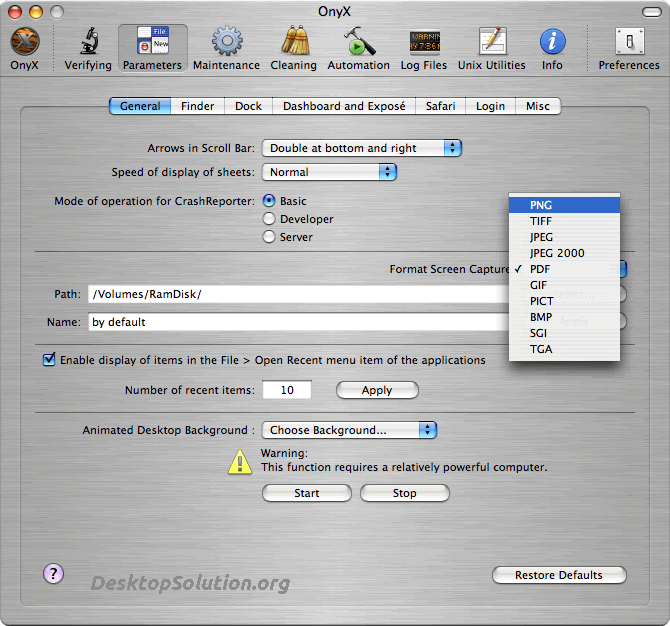Screen dimensions: 670x626
Task: Click the purple help question mark
Action: tap(54, 573)
